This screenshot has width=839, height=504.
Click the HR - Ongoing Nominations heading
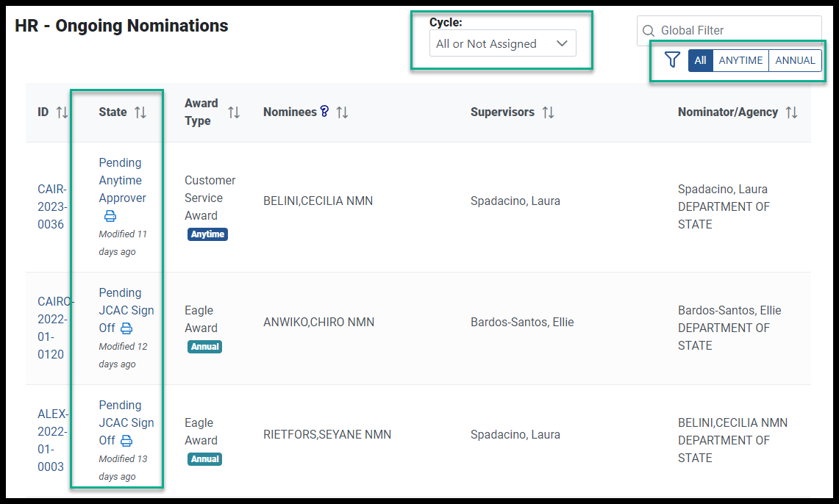[121, 26]
